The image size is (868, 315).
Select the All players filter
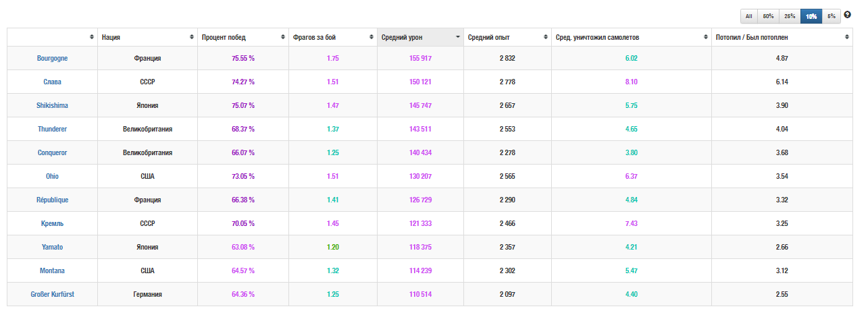tap(749, 16)
